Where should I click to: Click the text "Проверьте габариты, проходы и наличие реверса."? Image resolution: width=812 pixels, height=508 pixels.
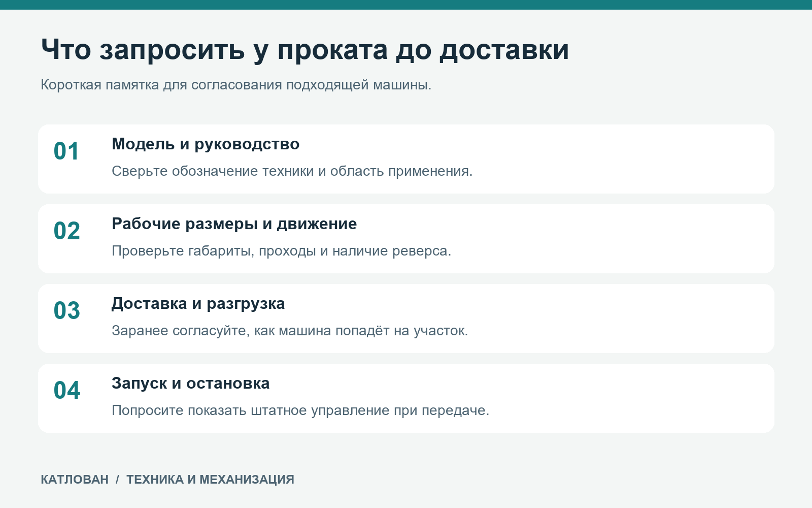[x=281, y=251]
